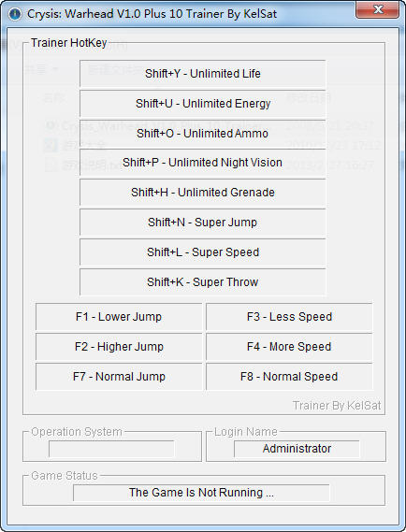Click the 'Login Name' group label
Viewport: 406px width, 532px height.
coord(246,432)
